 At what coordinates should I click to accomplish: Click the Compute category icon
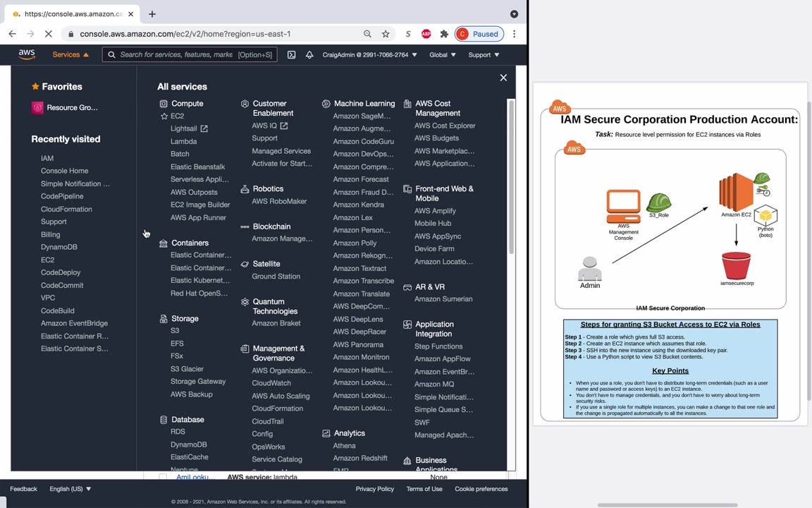164,104
